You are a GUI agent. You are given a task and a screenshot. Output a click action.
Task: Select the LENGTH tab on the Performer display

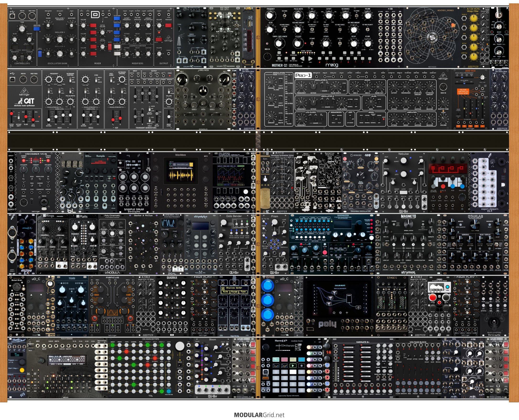coord(67,364)
